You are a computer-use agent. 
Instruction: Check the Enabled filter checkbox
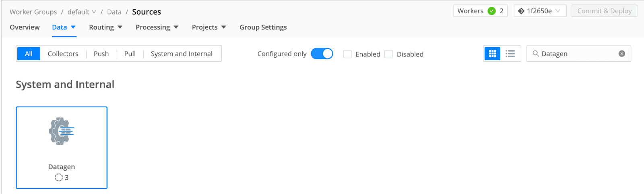(x=347, y=54)
